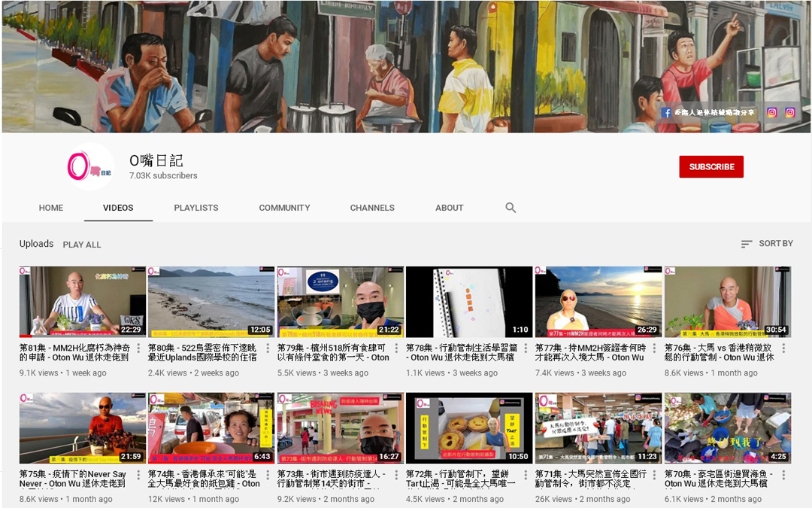
Task: Click the Uploads heading
Action: pos(36,244)
